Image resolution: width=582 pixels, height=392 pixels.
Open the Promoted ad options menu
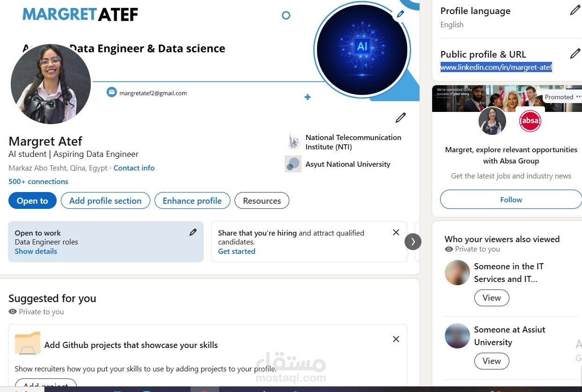579,97
